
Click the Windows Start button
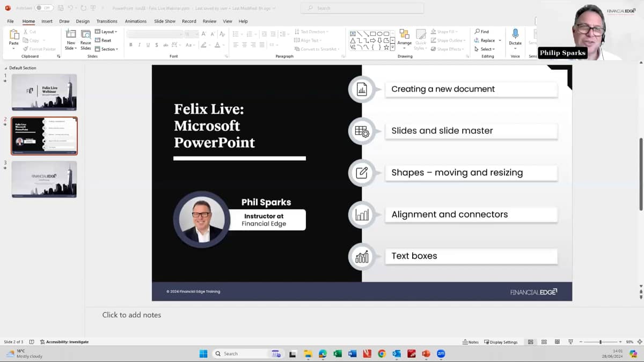tap(203, 353)
